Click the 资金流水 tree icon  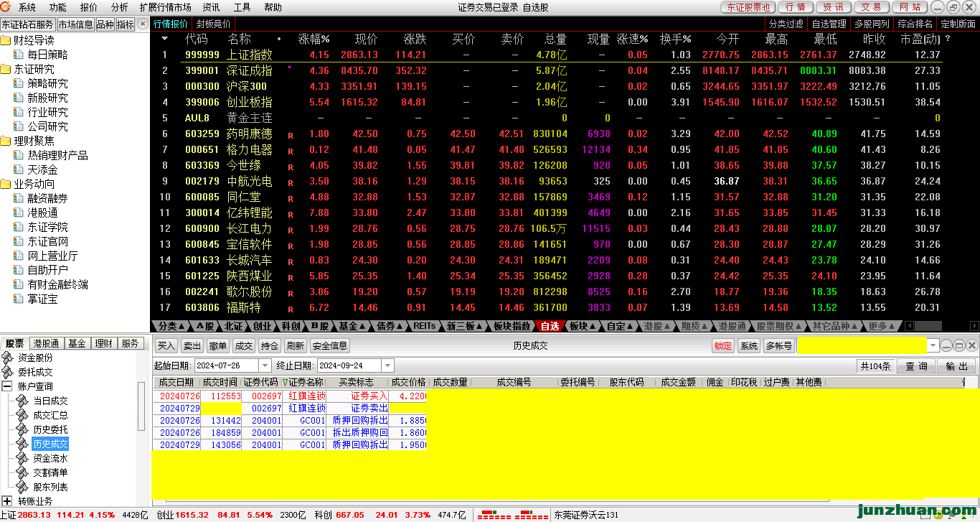point(24,458)
